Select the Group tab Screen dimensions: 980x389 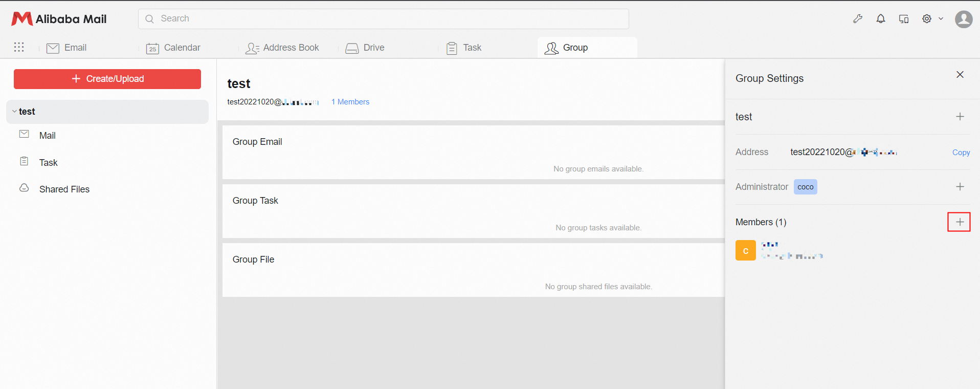pyautogui.click(x=587, y=48)
